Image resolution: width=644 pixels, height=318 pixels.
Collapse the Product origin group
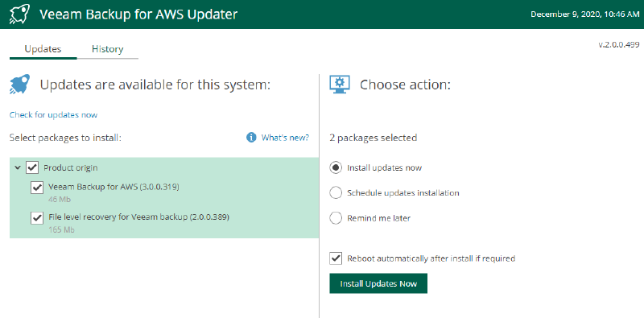coord(18,167)
